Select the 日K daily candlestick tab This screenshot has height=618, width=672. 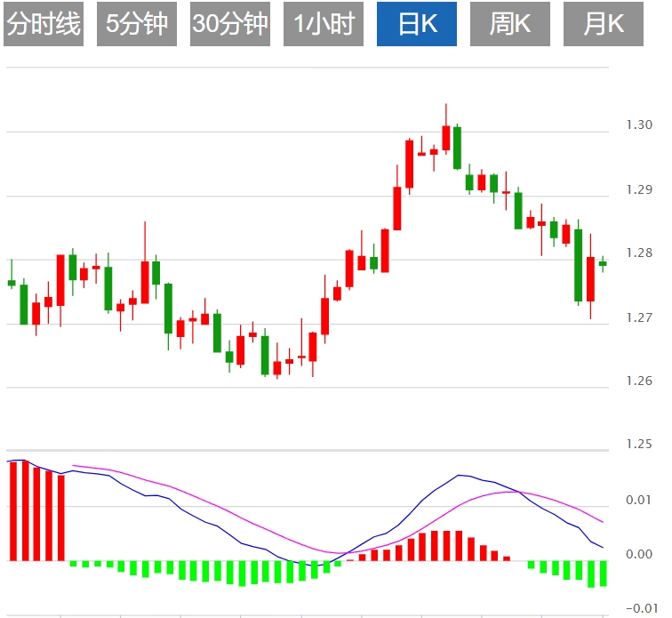pos(417,24)
